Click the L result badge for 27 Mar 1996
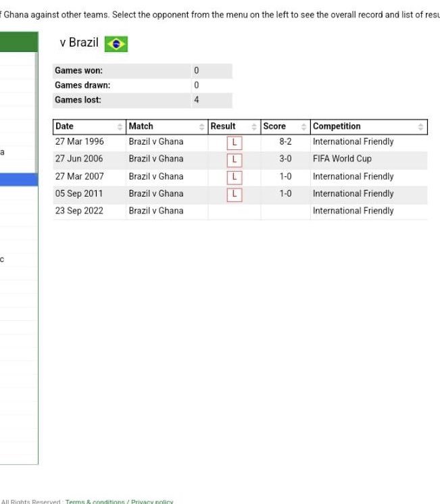440x504 pixels. point(235,143)
